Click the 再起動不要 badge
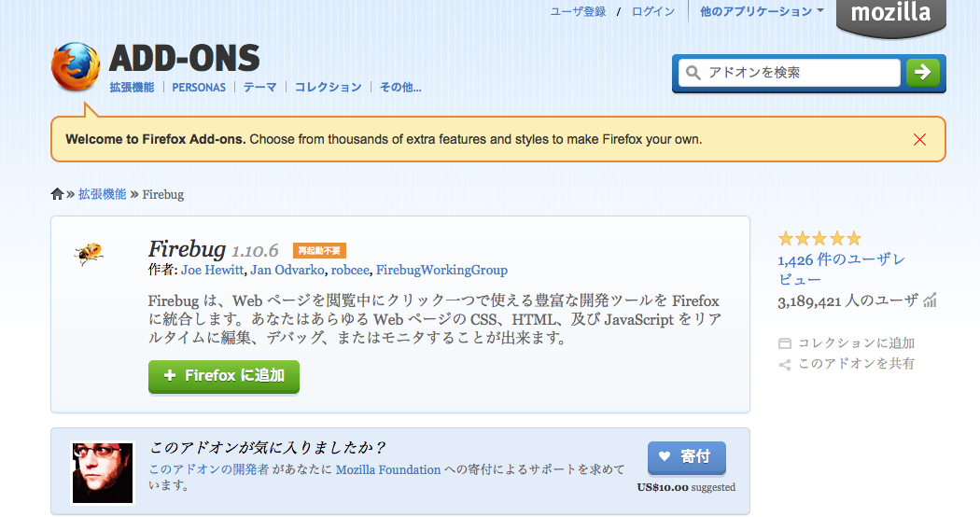 (x=319, y=251)
